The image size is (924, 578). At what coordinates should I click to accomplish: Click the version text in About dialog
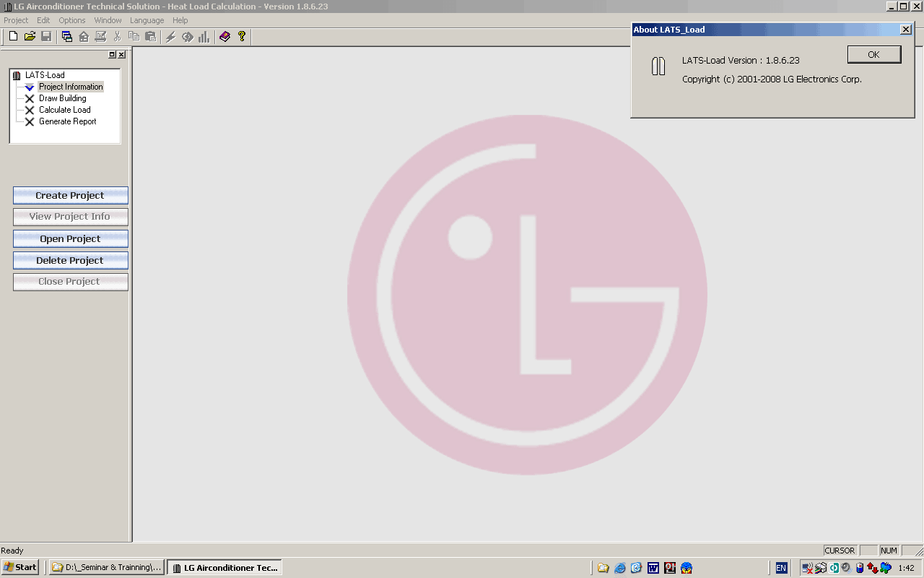741,61
